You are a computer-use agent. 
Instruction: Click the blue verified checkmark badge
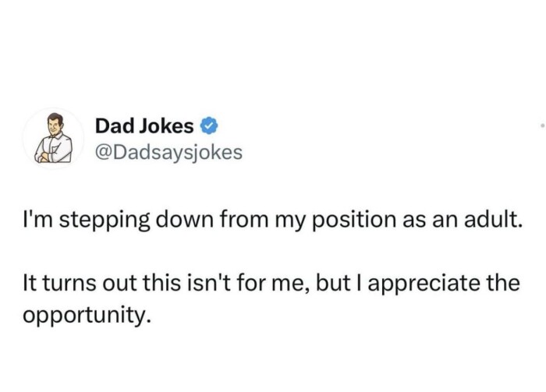coord(210,124)
